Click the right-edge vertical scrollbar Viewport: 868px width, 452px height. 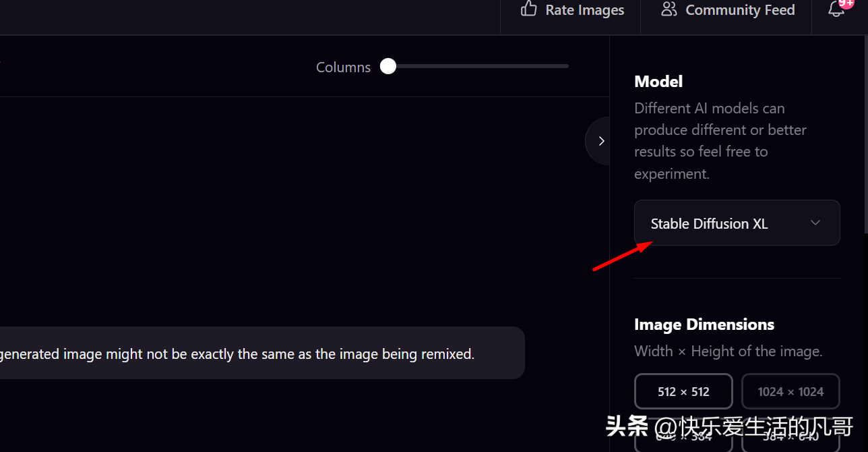point(865,135)
